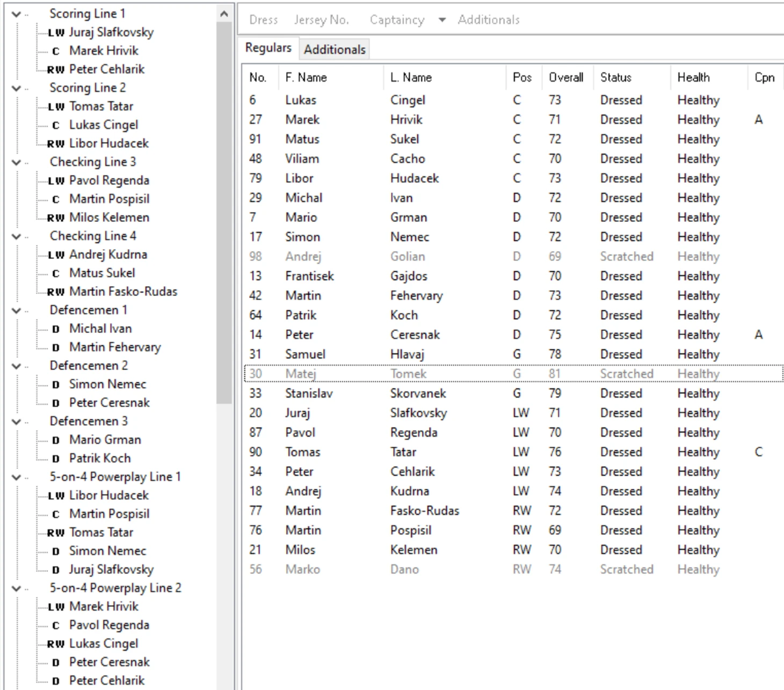This screenshot has width=784, height=690.
Task: Collapse the Checking Line 3 group
Action: coord(17,162)
